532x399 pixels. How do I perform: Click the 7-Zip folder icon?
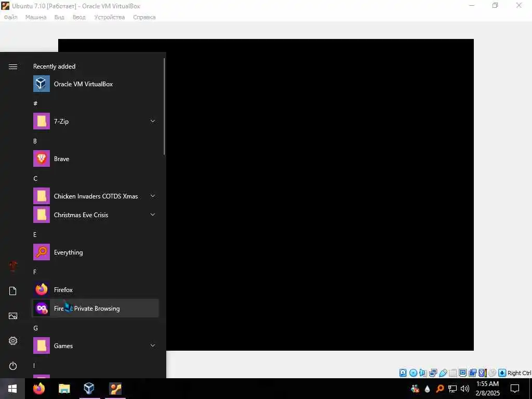[42, 121]
